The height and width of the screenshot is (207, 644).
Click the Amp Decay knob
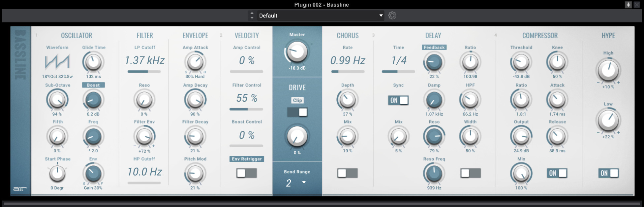click(x=195, y=99)
